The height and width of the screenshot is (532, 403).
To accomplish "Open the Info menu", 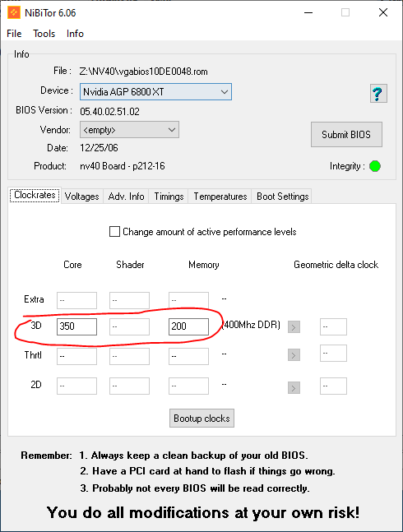I will pos(75,34).
